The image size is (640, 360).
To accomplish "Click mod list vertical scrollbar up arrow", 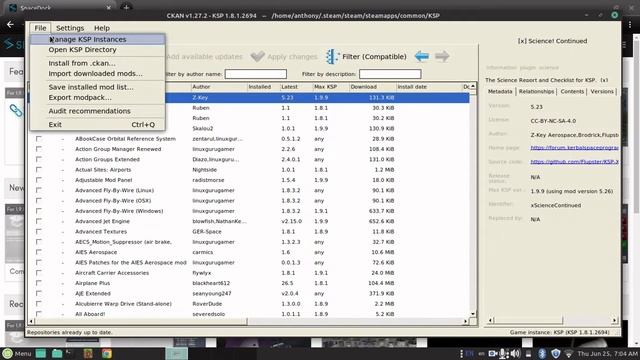I will tap(473, 87).
